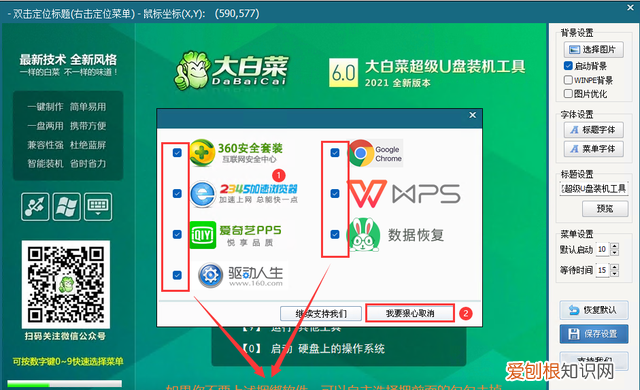
Task: Click the 等待时间 value field
Action: coord(602,270)
